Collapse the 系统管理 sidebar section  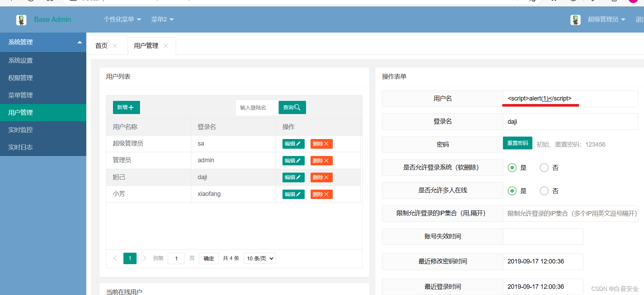pyautogui.click(x=43, y=42)
